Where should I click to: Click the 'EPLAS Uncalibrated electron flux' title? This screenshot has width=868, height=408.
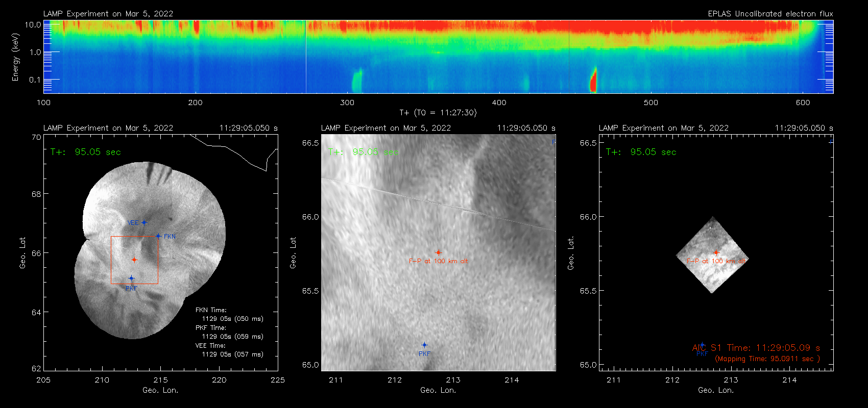(x=770, y=14)
